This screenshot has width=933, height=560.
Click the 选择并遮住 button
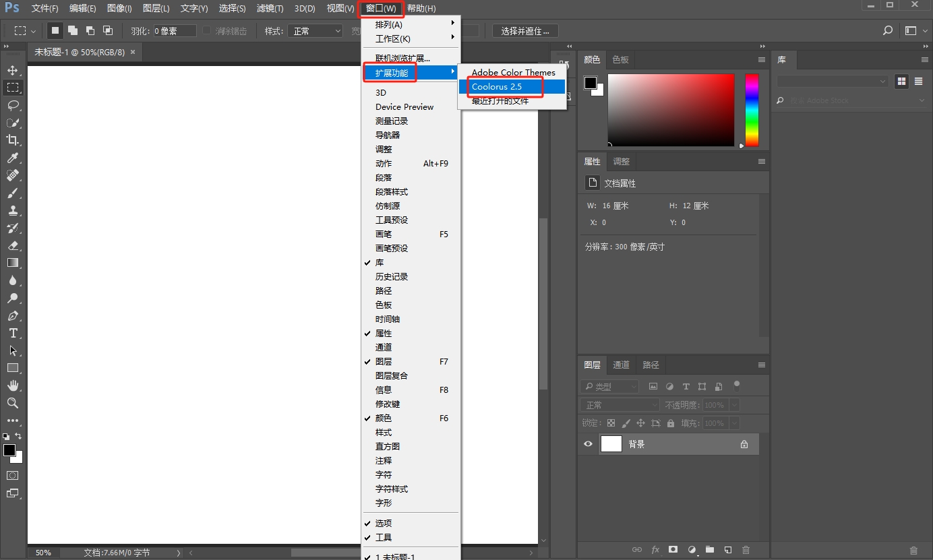point(524,30)
